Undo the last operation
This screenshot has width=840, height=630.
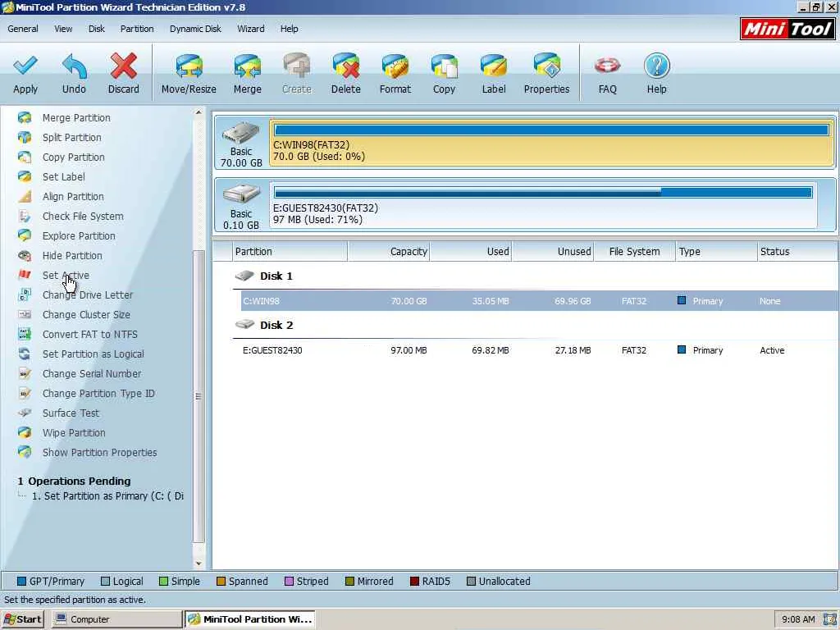[74, 74]
